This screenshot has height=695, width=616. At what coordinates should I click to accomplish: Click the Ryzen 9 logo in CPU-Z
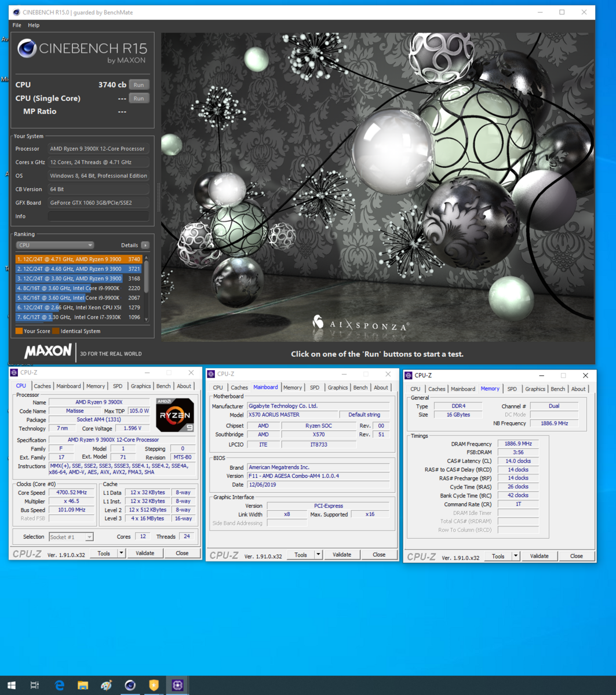175,415
